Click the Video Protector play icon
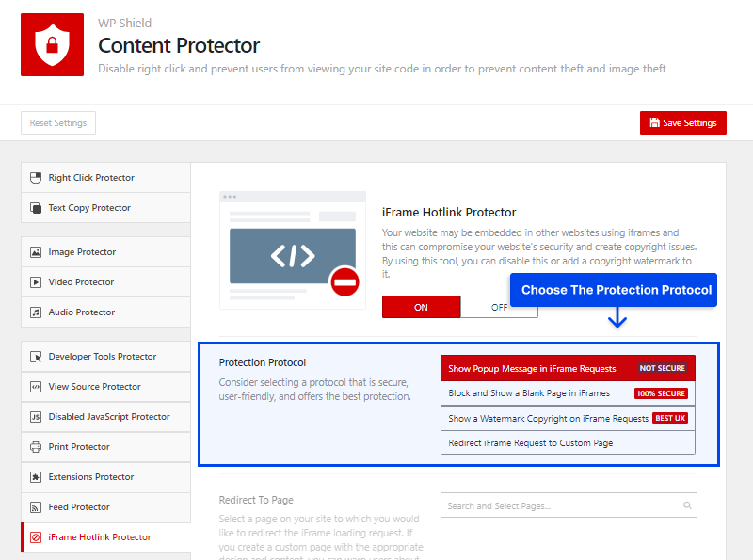Viewport: 753px width, 560px height. pos(36,282)
